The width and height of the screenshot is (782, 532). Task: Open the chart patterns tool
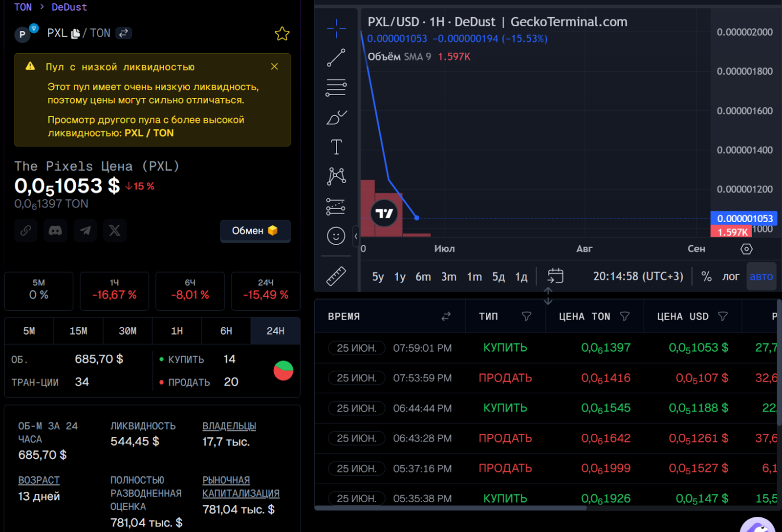[336, 176]
